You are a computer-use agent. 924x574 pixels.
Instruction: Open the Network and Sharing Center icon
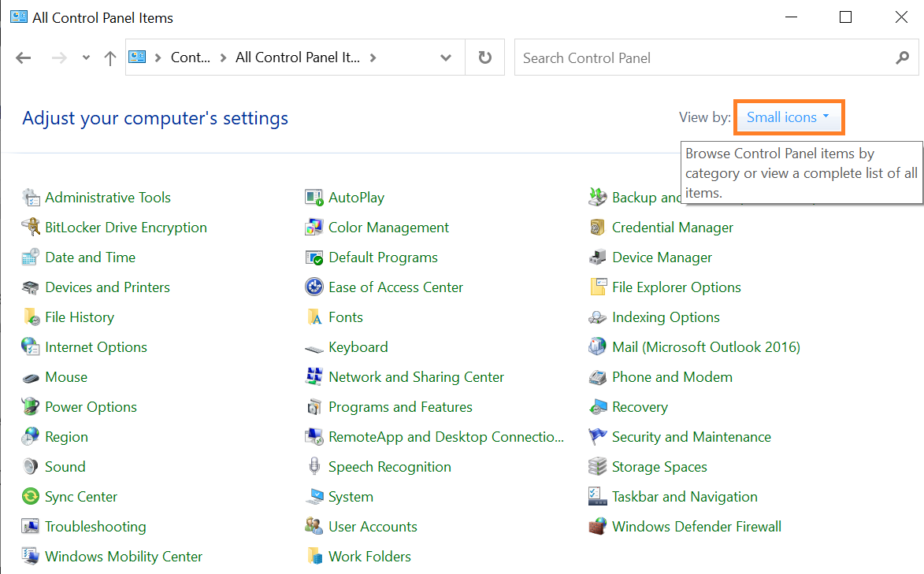click(x=314, y=377)
